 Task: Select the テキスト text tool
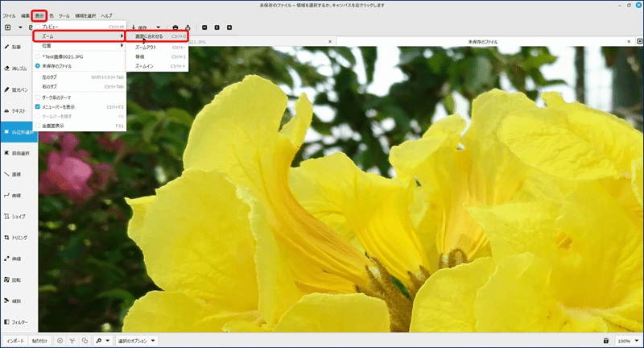19,111
